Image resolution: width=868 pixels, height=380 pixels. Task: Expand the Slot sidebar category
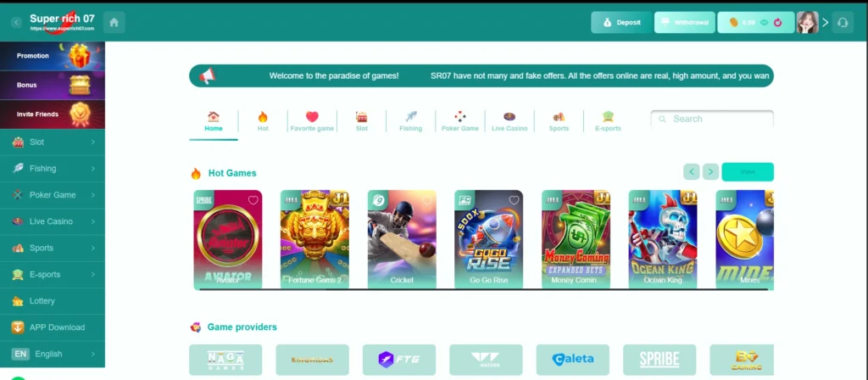(53, 142)
